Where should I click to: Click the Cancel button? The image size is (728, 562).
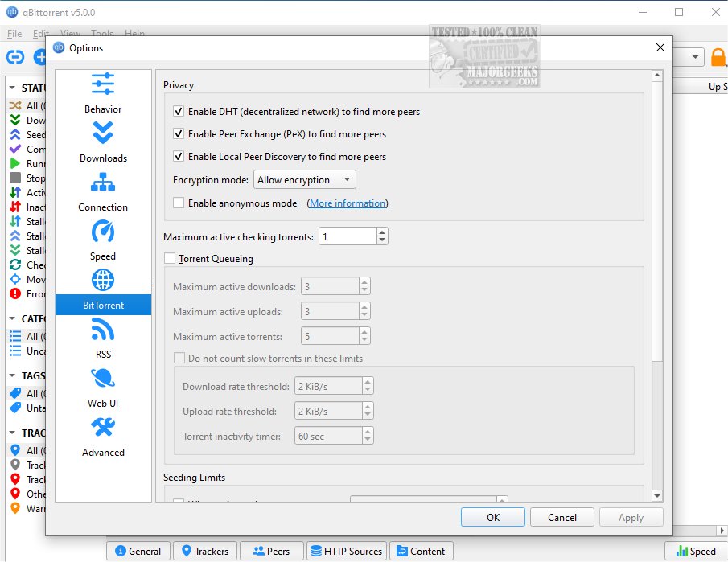(x=561, y=517)
